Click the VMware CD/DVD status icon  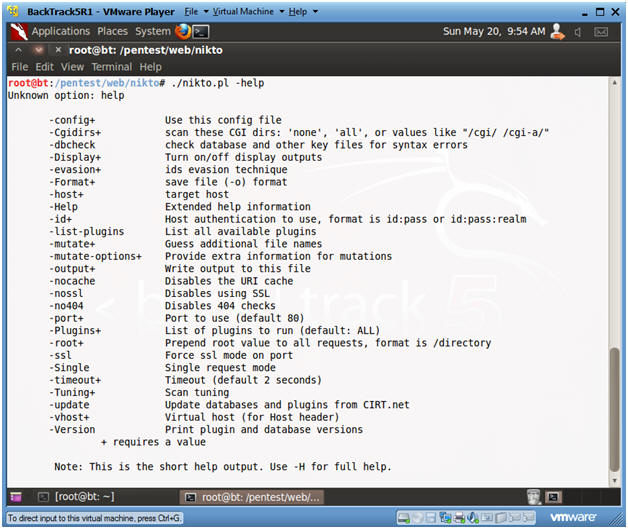tap(418, 518)
